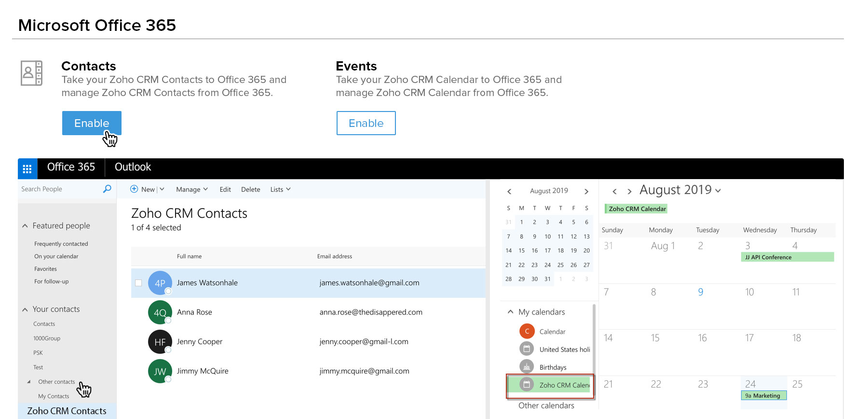868x419 pixels.
Task: Click the Zoho CRM Calendar icon in list
Action: pyautogui.click(x=527, y=385)
